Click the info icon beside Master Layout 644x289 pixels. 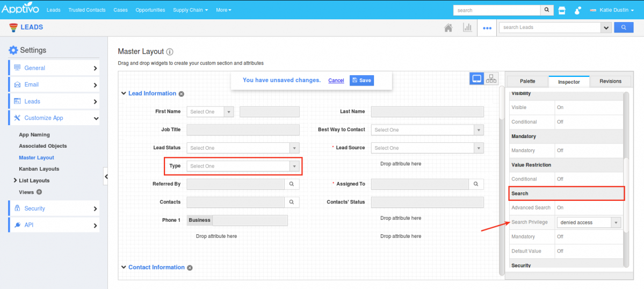pos(170,52)
